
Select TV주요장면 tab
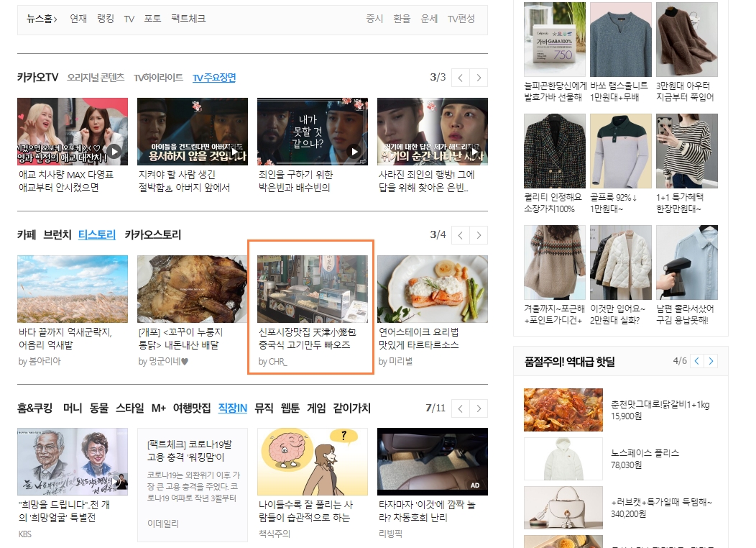coord(214,77)
